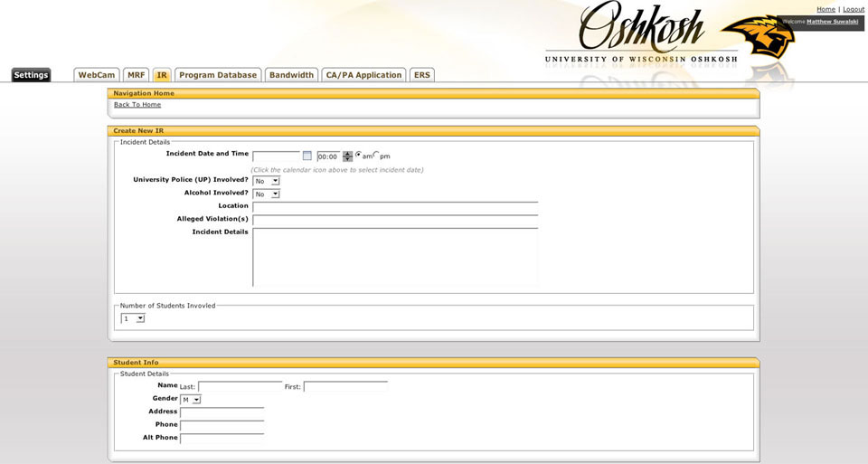868x464 pixels.
Task: Open University Police Involved dropdown
Action: pos(266,181)
